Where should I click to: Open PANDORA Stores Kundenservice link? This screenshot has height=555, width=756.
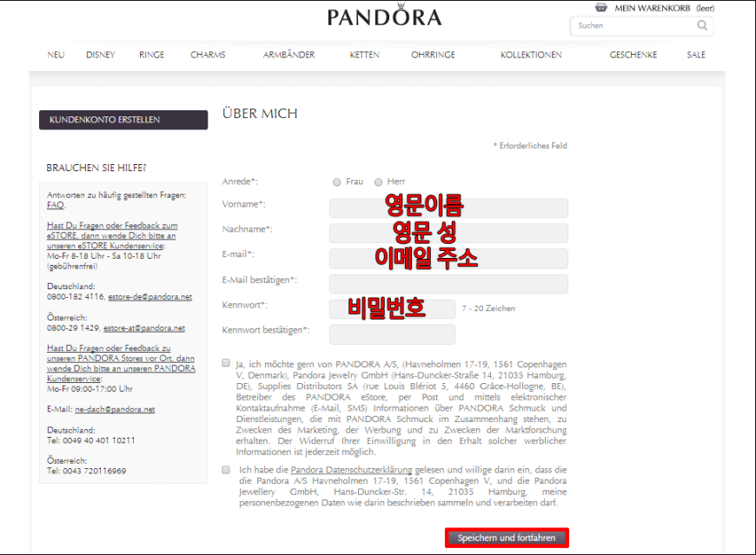click(121, 363)
